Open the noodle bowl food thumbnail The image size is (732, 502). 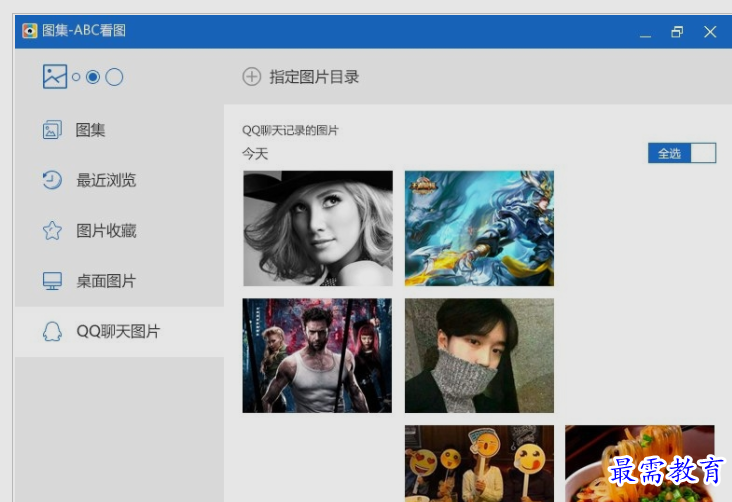pyautogui.click(x=640, y=463)
